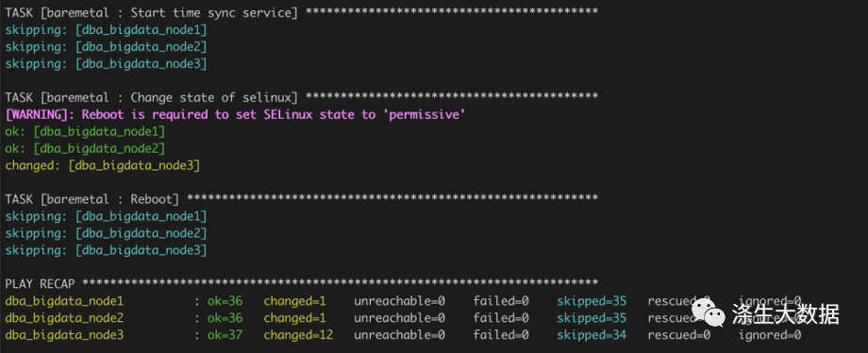This screenshot has width=868, height=353.
Task: Click the WeChat logo icon in watermark
Action: click(709, 312)
